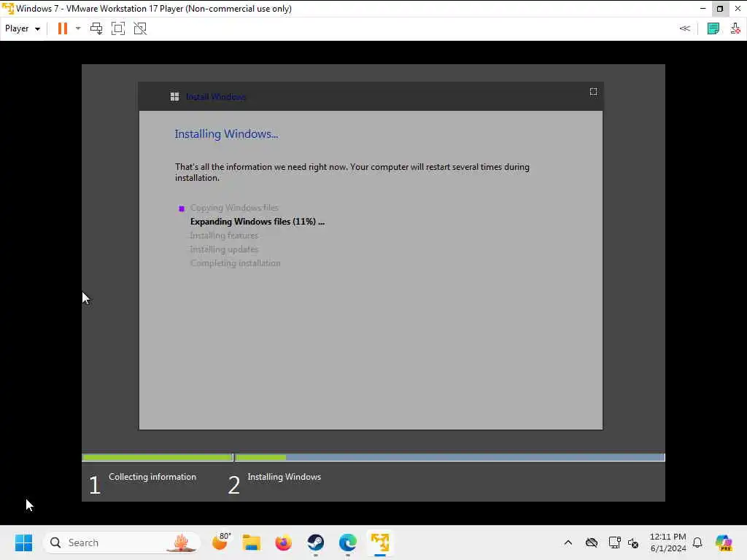Image resolution: width=747 pixels, height=560 pixels.
Task: Send Ctrl+Alt+Del to virtual machine
Action: [x=96, y=28]
